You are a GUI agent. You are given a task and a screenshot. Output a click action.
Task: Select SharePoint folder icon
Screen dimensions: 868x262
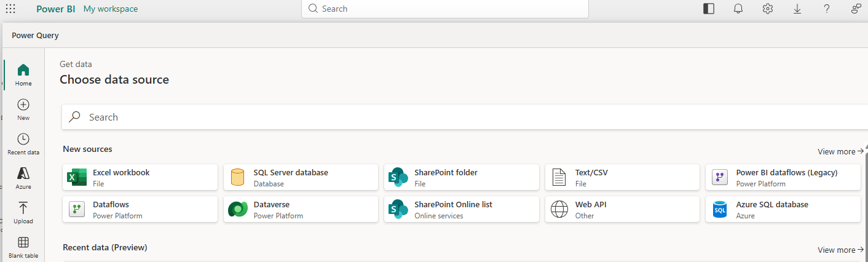[x=398, y=177]
